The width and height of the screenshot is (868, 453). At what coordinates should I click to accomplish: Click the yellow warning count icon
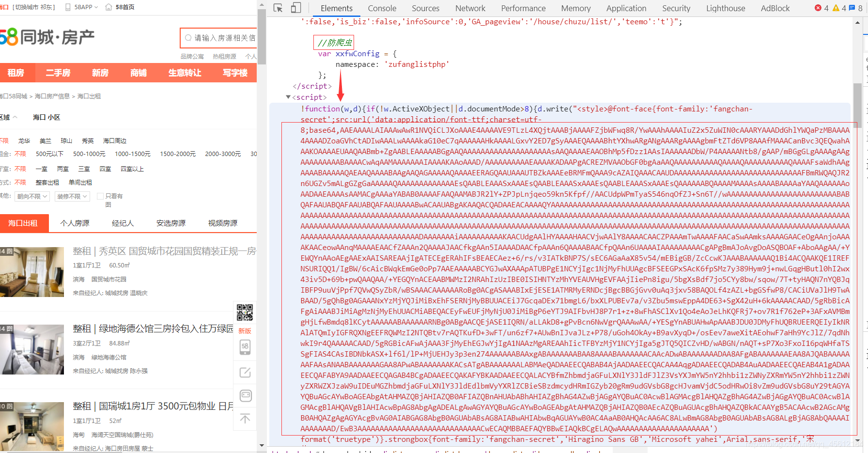click(x=836, y=8)
